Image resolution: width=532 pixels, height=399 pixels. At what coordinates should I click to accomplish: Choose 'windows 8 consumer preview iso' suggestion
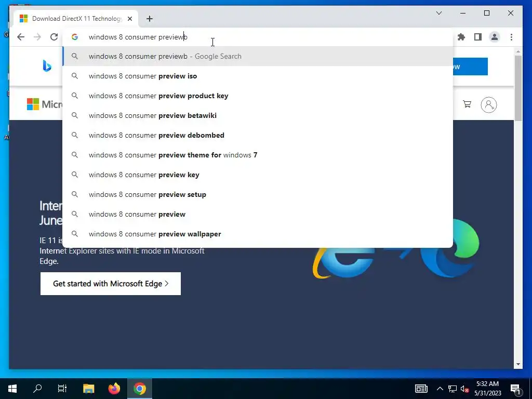tap(258, 76)
